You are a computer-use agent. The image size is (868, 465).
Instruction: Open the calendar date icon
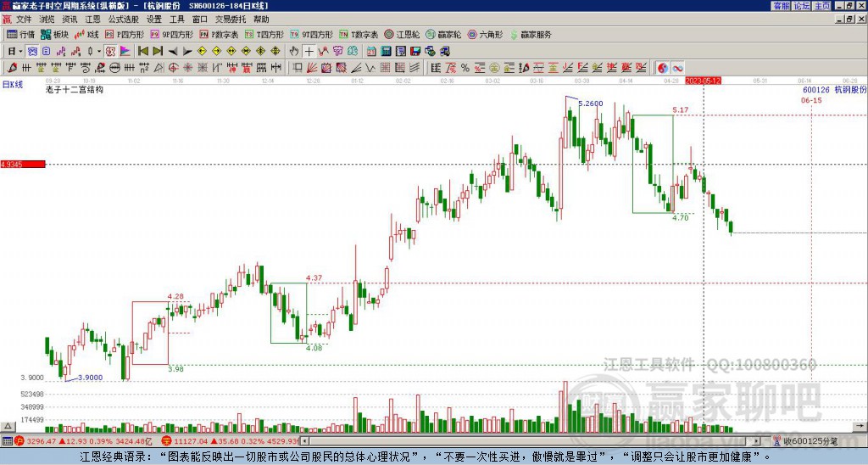point(371,51)
